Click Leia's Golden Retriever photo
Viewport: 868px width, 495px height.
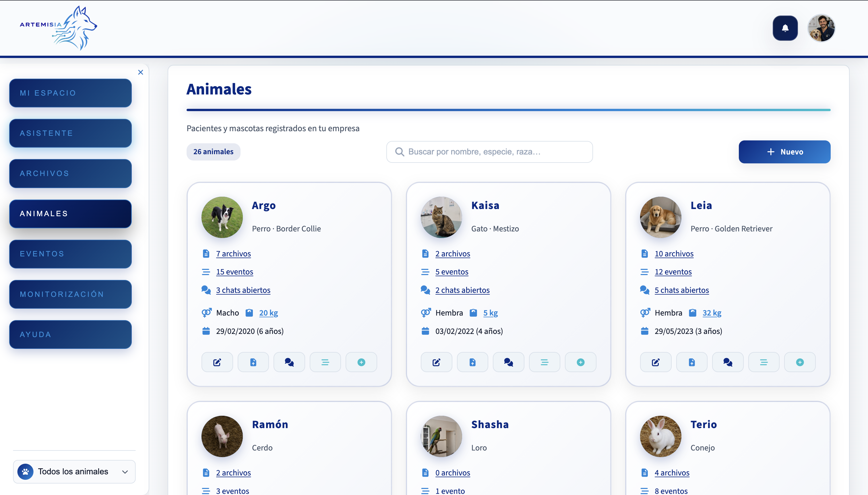point(661,218)
